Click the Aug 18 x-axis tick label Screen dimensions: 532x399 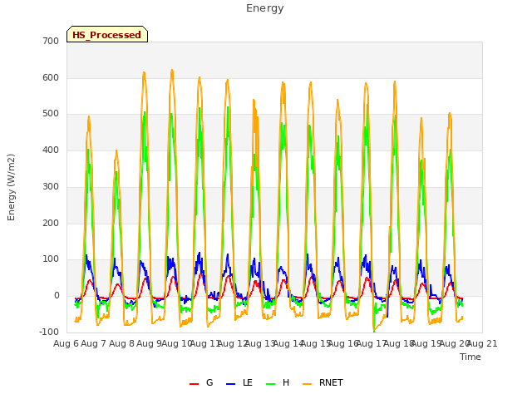[x=398, y=343]
